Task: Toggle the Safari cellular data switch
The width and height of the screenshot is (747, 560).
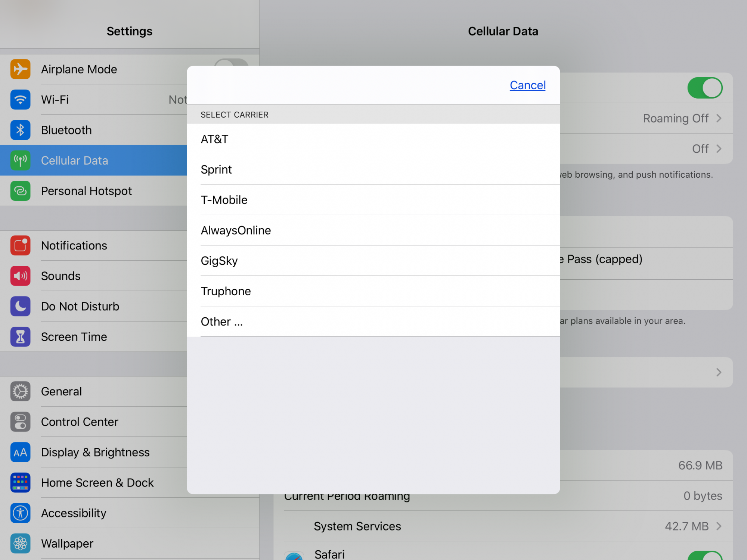Action: point(705,556)
